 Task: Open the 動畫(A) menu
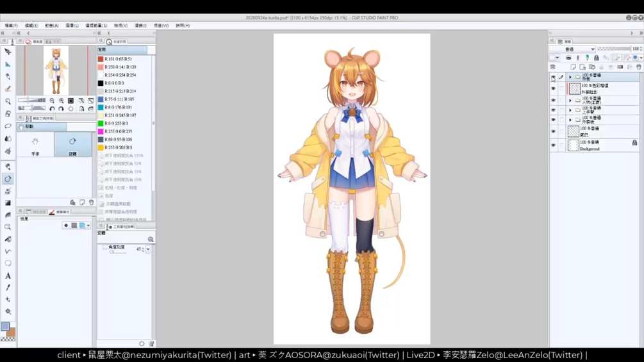coord(52,26)
